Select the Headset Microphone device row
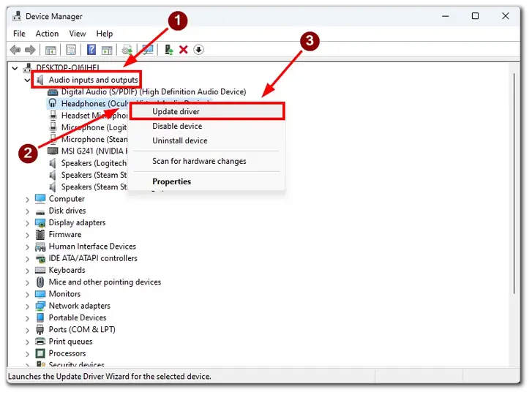 pos(88,116)
